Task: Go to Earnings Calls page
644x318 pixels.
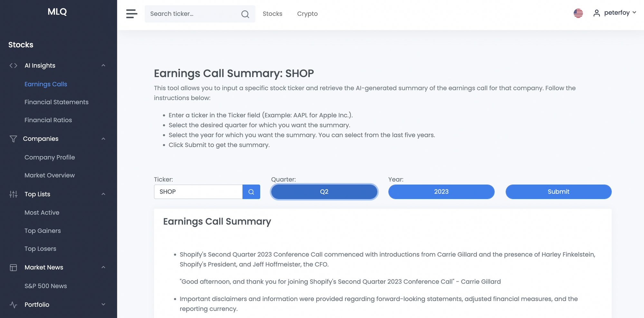Action: (x=46, y=84)
